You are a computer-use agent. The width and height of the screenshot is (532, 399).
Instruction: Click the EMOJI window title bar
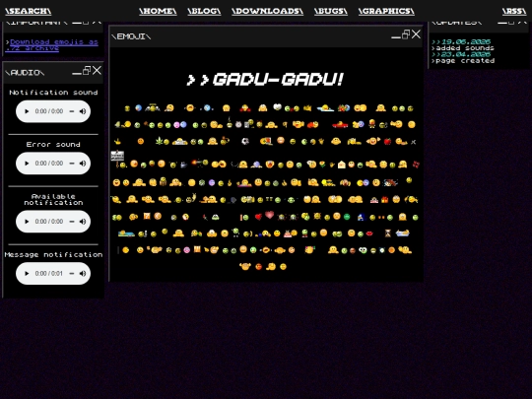(266, 36)
